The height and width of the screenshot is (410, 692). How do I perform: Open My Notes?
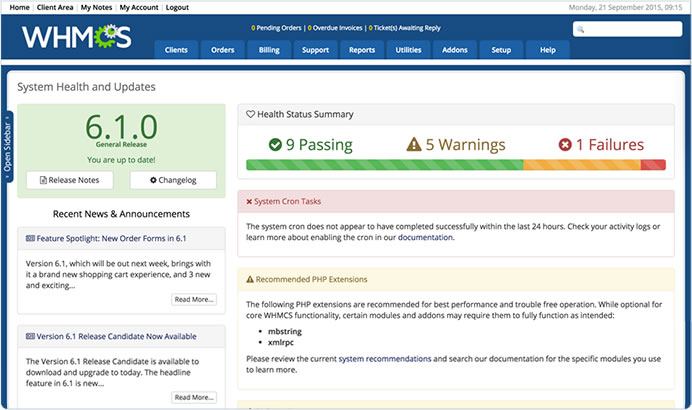[x=96, y=8]
